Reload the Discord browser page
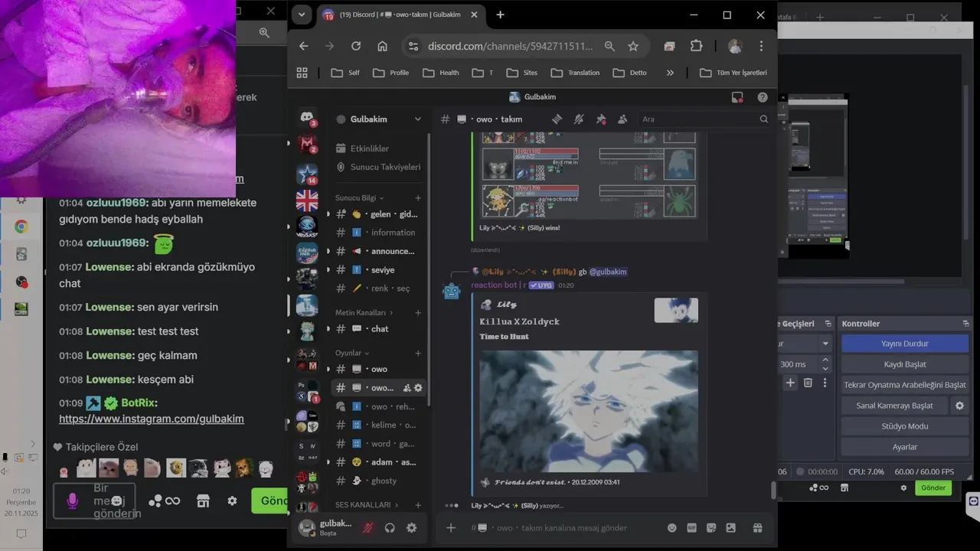This screenshot has height=551, width=980. click(355, 46)
